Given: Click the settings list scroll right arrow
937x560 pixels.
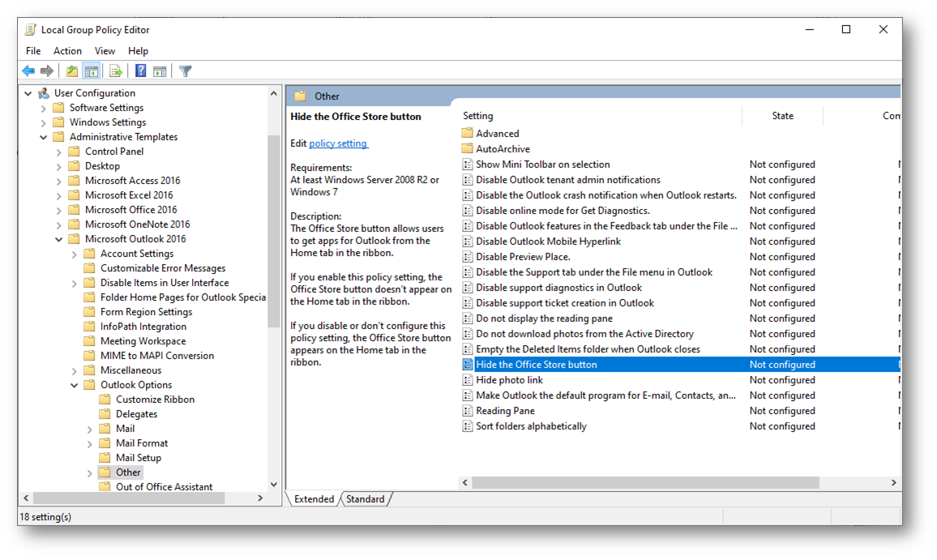Looking at the screenshot, I should tap(893, 482).
